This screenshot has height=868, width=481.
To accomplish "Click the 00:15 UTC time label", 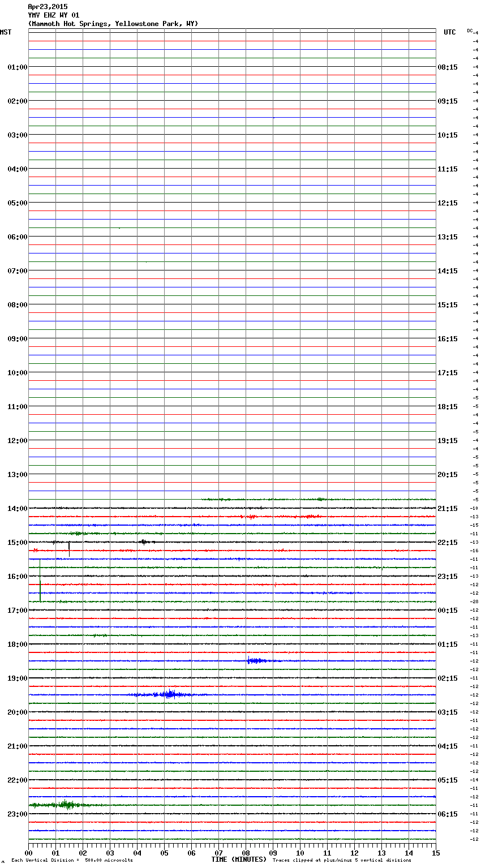I will (x=448, y=611).
